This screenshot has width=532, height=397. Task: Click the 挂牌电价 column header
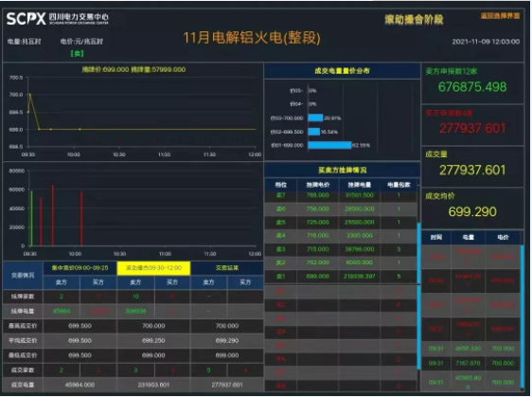tap(317, 185)
